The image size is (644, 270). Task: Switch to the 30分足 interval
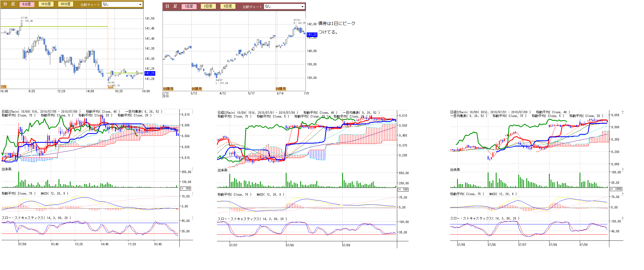[66, 4]
